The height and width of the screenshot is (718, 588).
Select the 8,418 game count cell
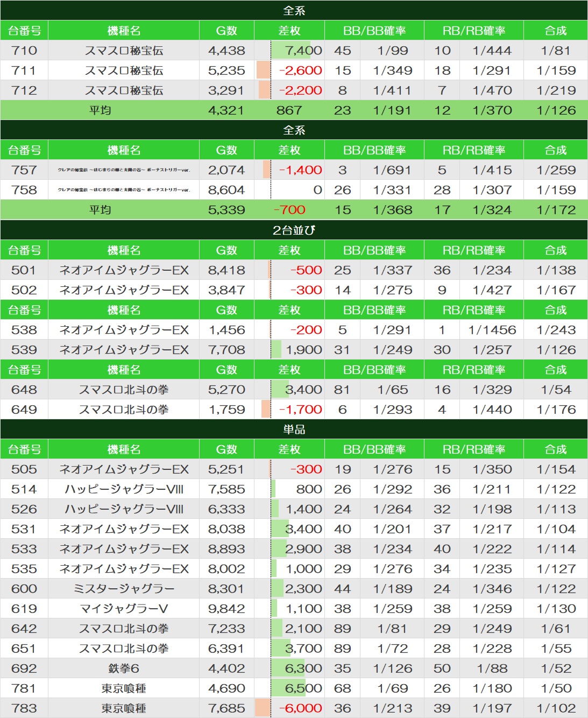(226, 270)
